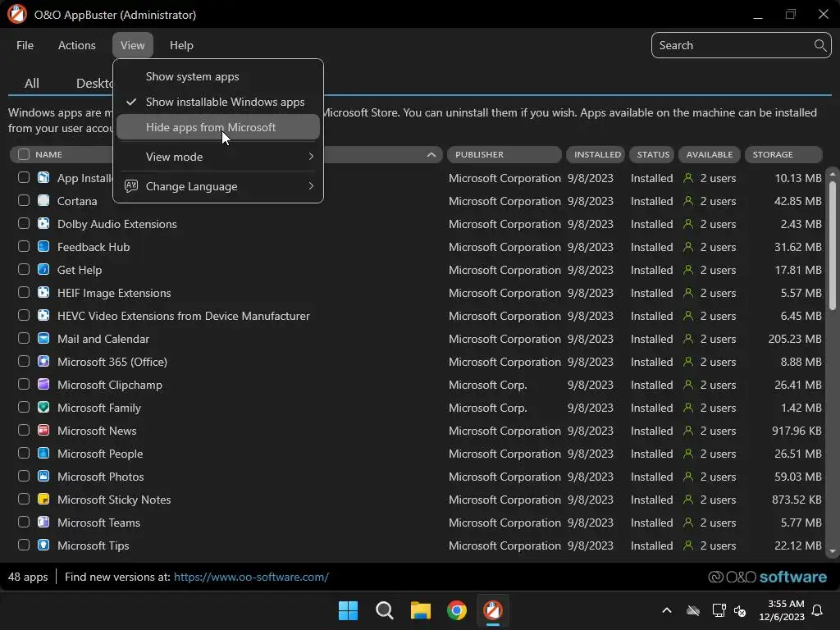The height and width of the screenshot is (630, 840).
Task: Open notification bell in system tray
Action: (x=818, y=610)
